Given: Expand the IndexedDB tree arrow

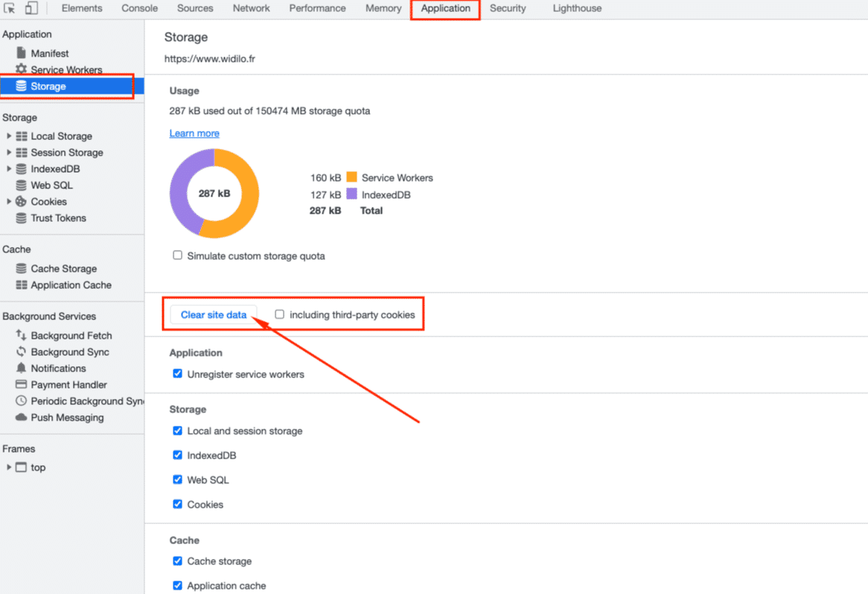Looking at the screenshot, I should pos(9,169).
